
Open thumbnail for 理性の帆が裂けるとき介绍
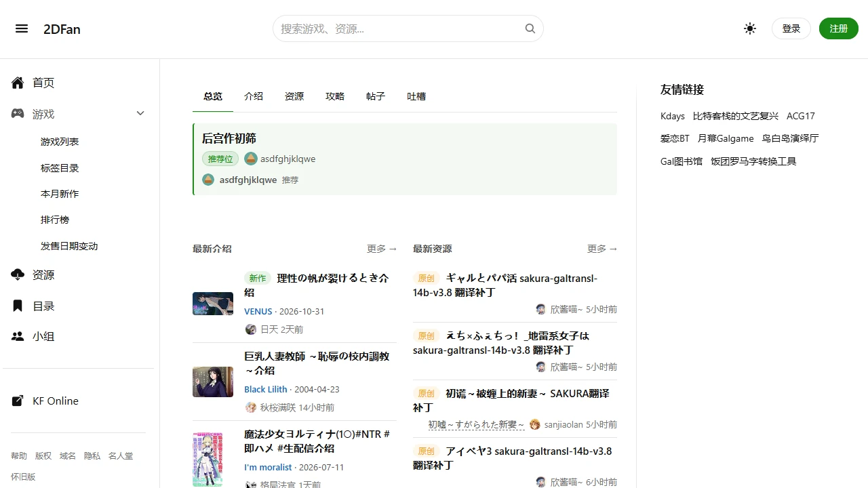tap(213, 304)
